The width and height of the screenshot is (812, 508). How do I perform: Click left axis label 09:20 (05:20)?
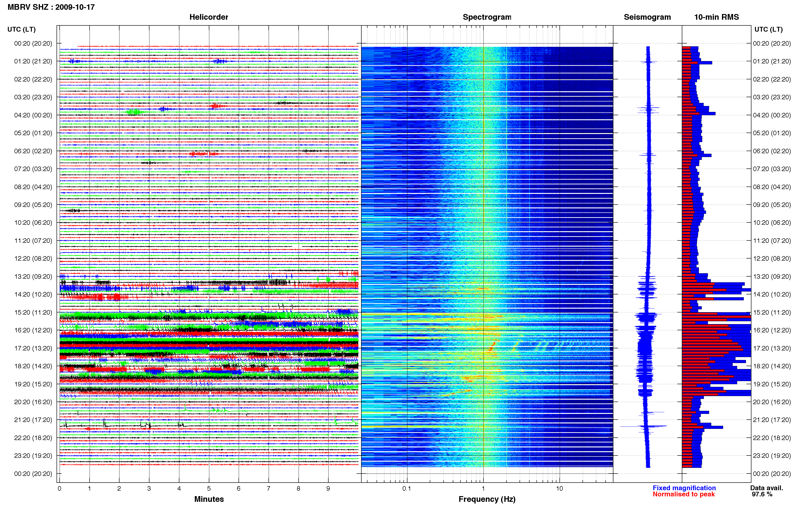coord(33,205)
